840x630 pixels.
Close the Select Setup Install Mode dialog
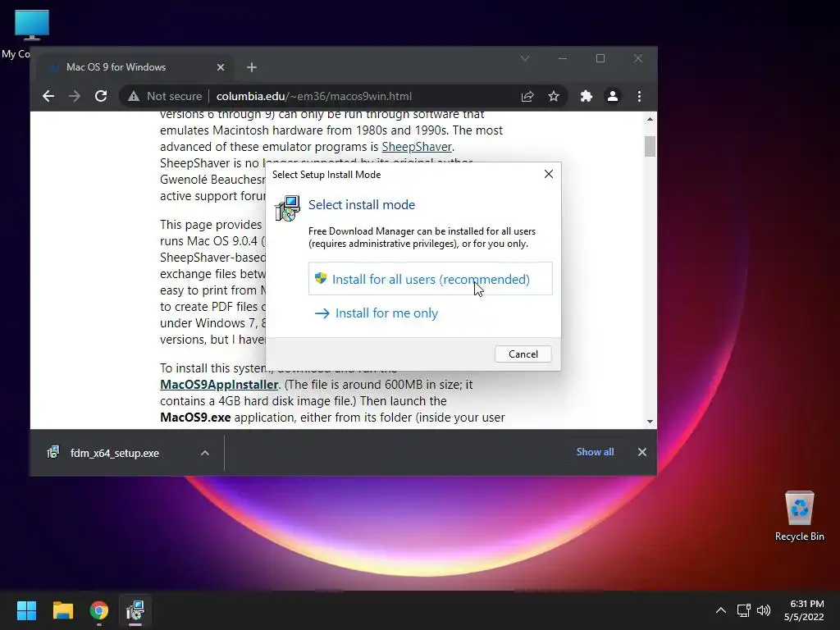[x=549, y=174]
